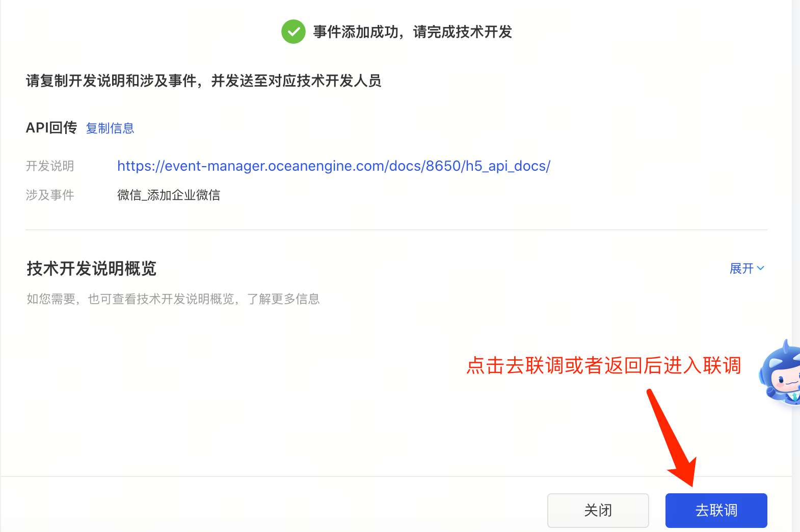
Task: Expand the 技术开发说明概览 section via 展开
Action: click(x=747, y=268)
